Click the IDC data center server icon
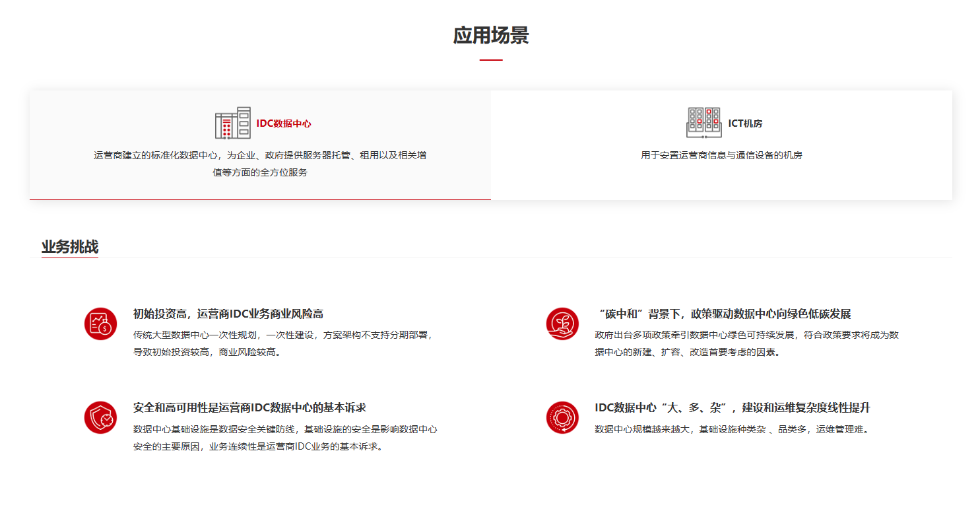The height and width of the screenshot is (519, 980). [233, 123]
